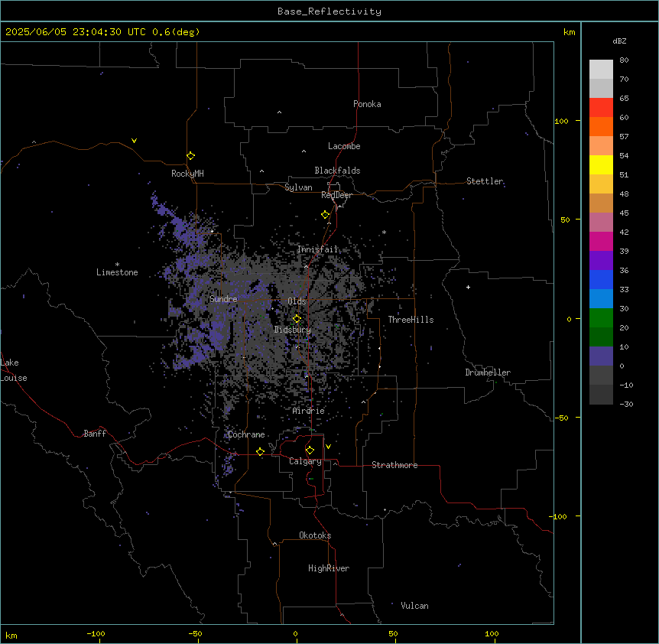The width and height of the screenshot is (659, 644).
Task: Click the Okotoks label
Action: pos(315,535)
